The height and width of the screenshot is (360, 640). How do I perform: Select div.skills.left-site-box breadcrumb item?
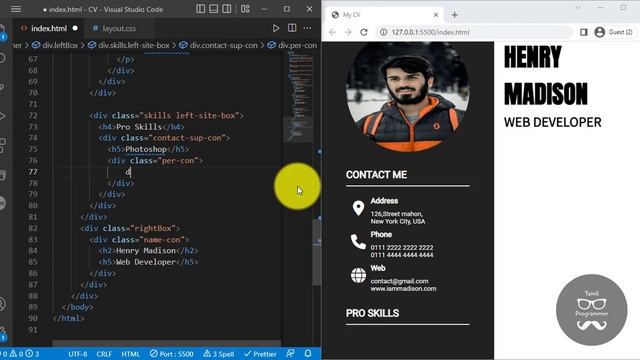coord(133,45)
